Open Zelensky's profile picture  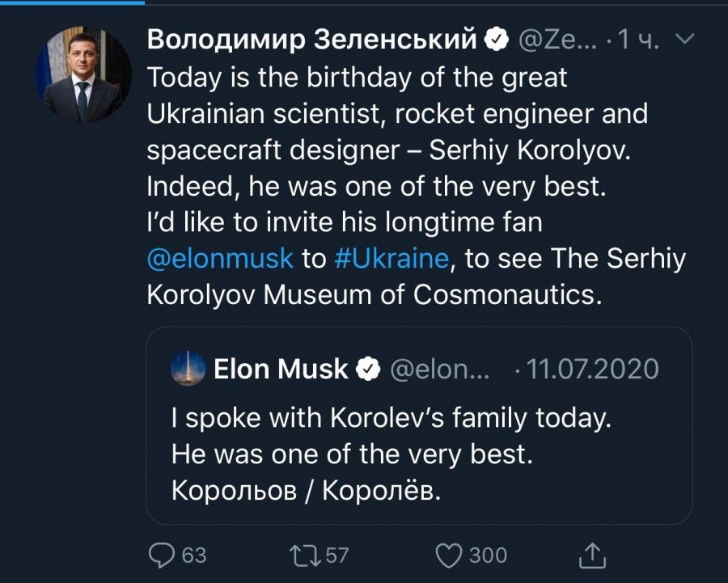click(x=84, y=74)
